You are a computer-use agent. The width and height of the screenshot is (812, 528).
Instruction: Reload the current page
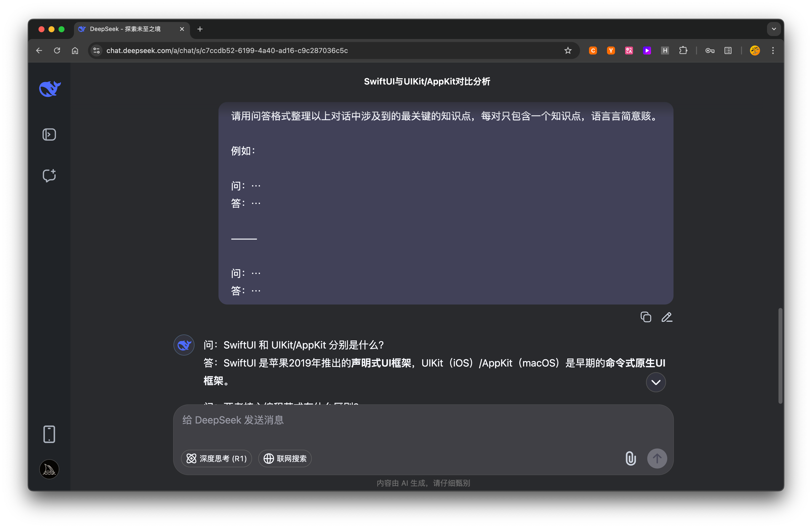57,50
